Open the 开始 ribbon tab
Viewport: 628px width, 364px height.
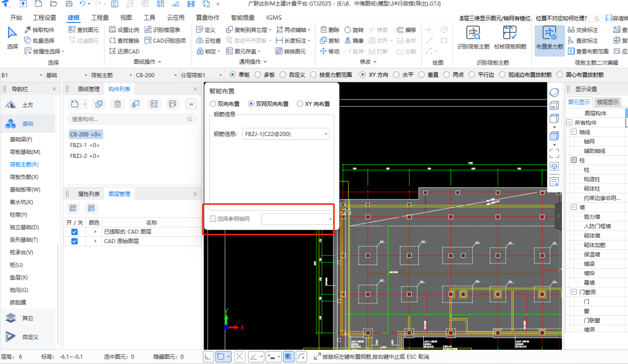(x=16, y=18)
